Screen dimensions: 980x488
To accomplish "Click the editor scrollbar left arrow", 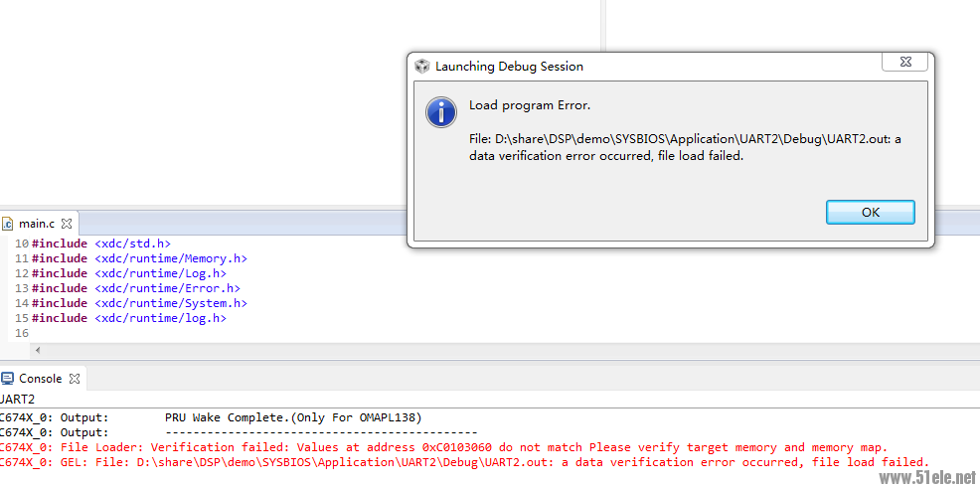I will coord(38,350).
